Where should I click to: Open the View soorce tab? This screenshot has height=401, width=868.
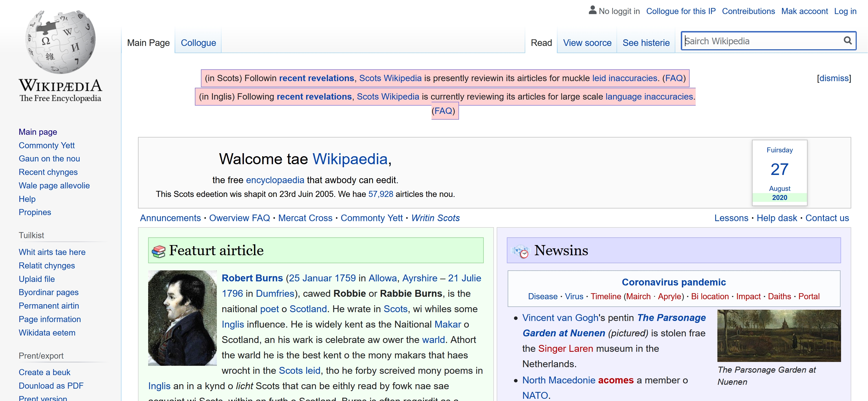tap(587, 43)
